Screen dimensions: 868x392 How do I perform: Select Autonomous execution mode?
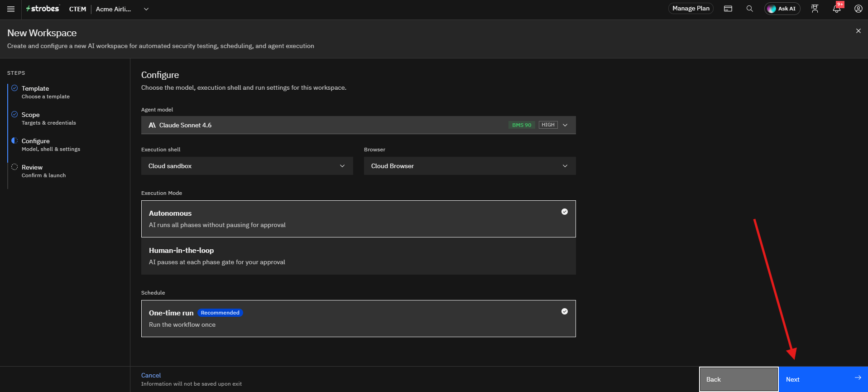359,219
